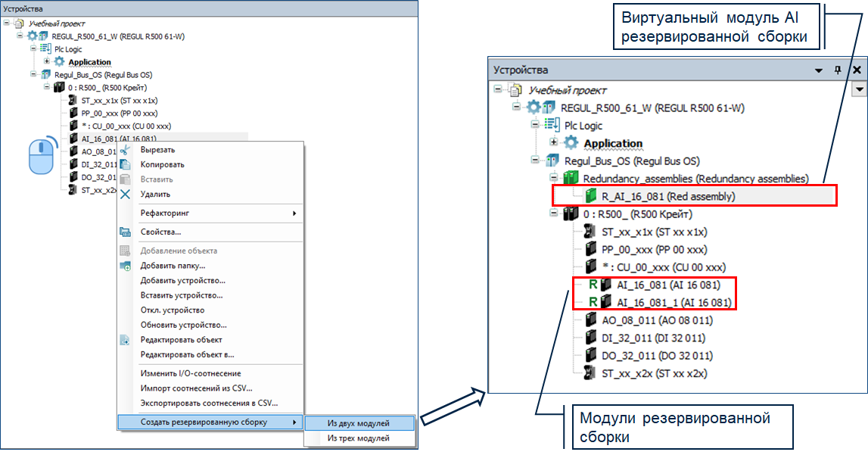Click the copy icon next to Копировать
The image size is (868, 455).
pyautogui.click(x=126, y=164)
